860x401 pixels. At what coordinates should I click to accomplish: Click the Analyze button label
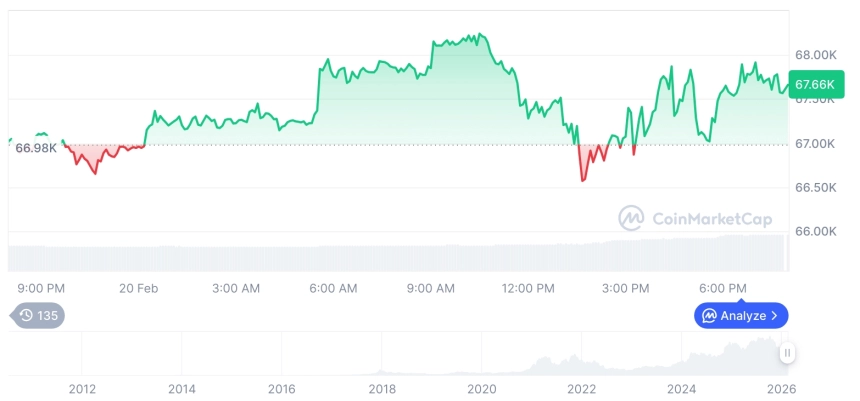pyautogui.click(x=743, y=316)
